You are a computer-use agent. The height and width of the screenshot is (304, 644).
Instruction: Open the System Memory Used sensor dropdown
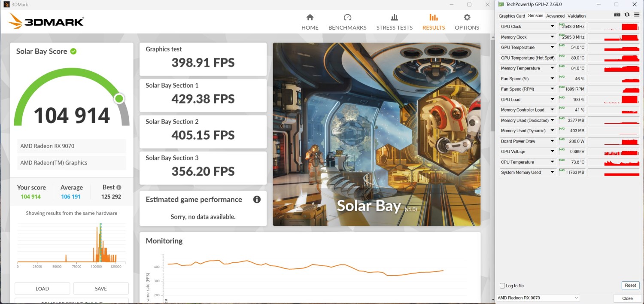tap(553, 172)
